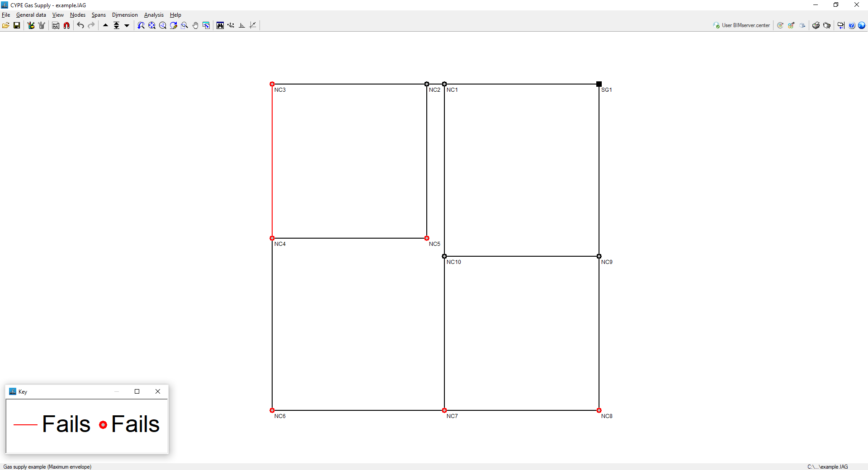The width and height of the screenshot is (868, 470).
Task: Click the up triangle arrow in the toolbar
Action: click(105, 25)
